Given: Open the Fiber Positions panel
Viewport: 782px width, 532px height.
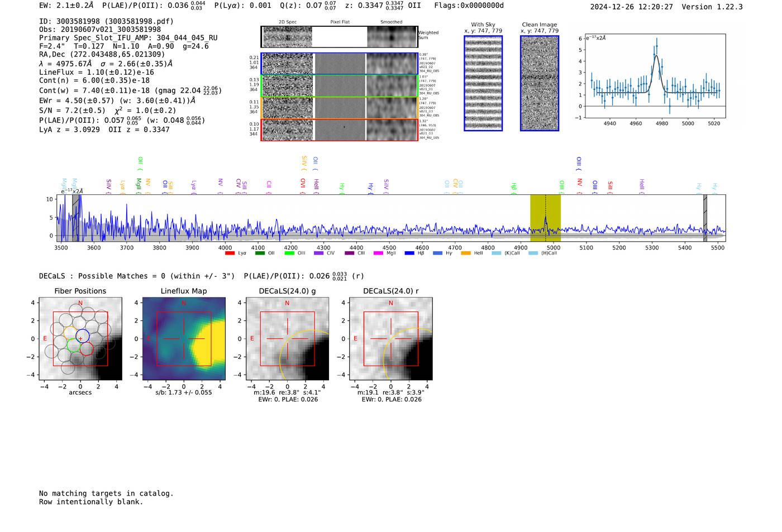Looking at the screenshot, I should pos(80,339).
